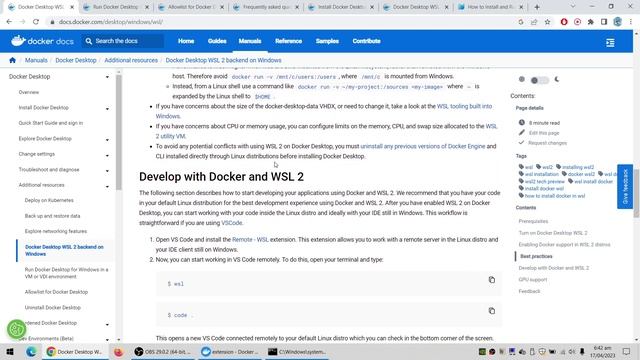Expand Install Docker Desktop sidebar arrow
The width and height of the screenshot is (640, 360).
(x=107, y=109)
